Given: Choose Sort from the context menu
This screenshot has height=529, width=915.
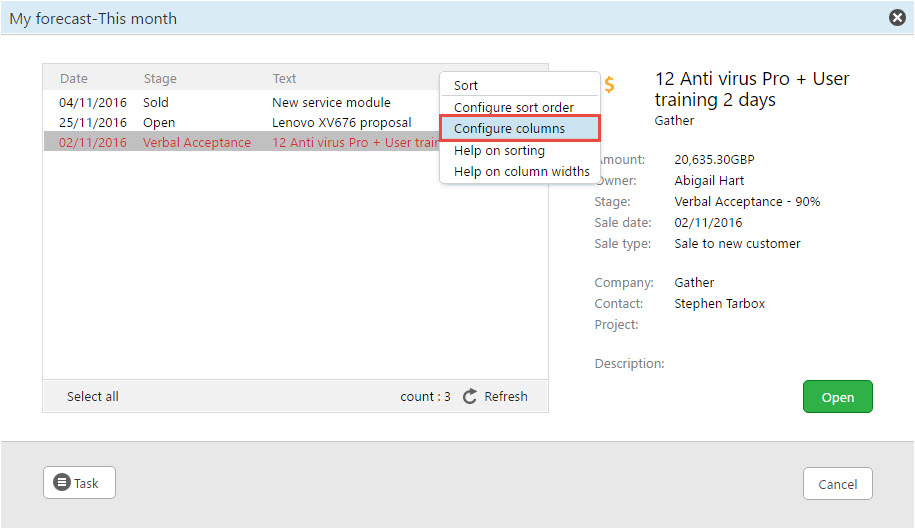Looking at the screenshot, I should (x=466, y=86).
